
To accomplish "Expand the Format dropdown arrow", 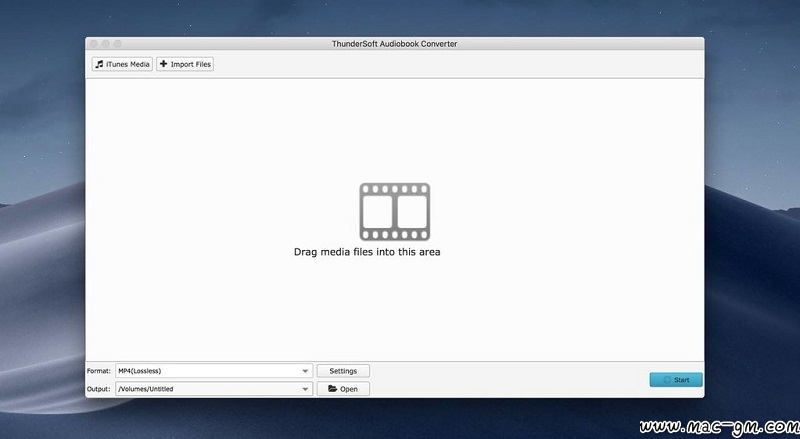I will [x=305, y=371].
